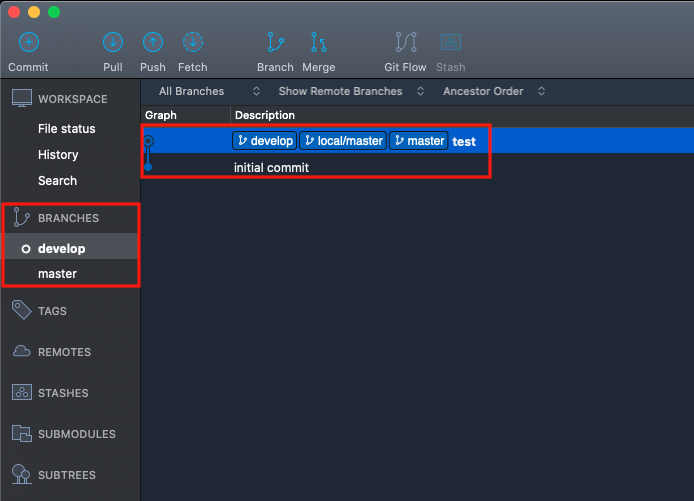This screenshot has height=501, width=694.
Task: Click the Stash toolbar icon
Action: pyautogui.click(x=451, y=42)
